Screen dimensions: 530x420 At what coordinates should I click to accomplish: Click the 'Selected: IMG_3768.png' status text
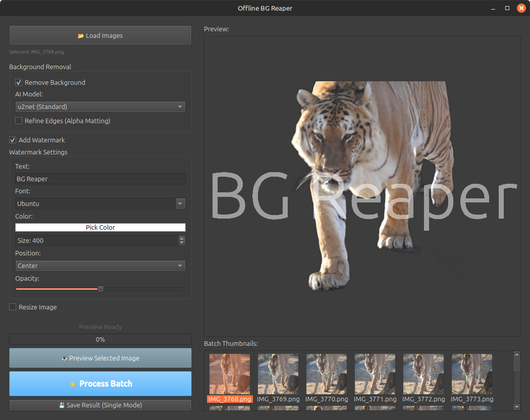(x=36, y=51)
